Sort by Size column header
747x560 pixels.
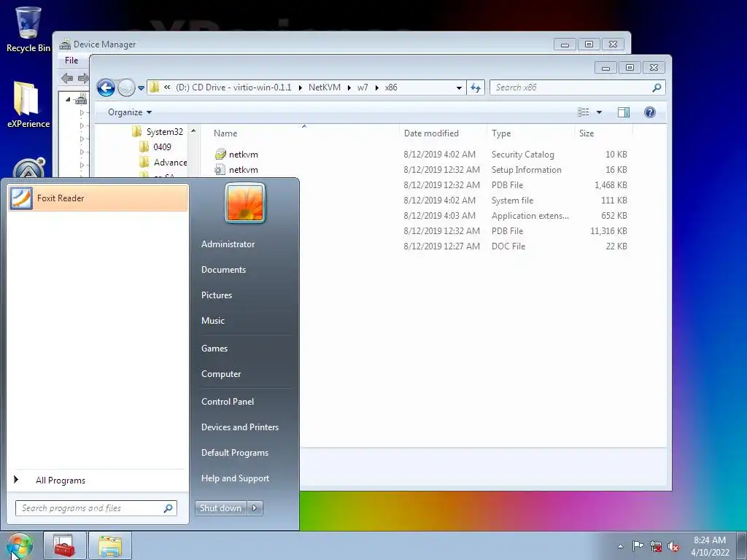point(603,133)
